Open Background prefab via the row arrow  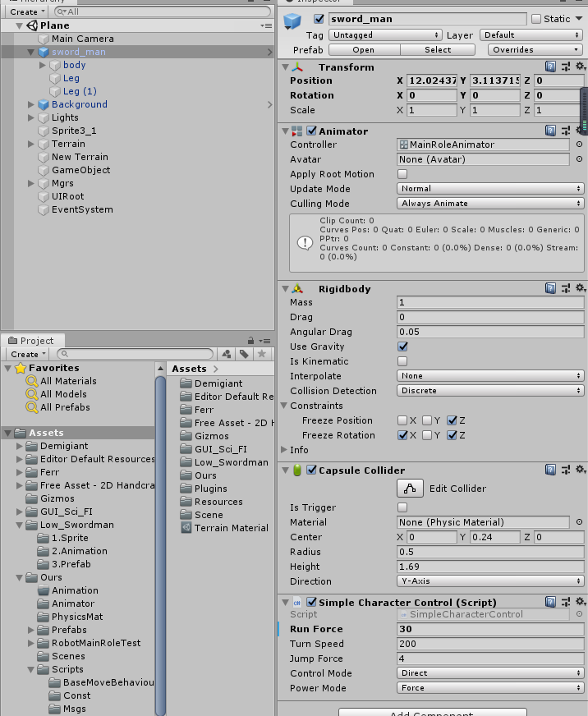coord(269,104)
